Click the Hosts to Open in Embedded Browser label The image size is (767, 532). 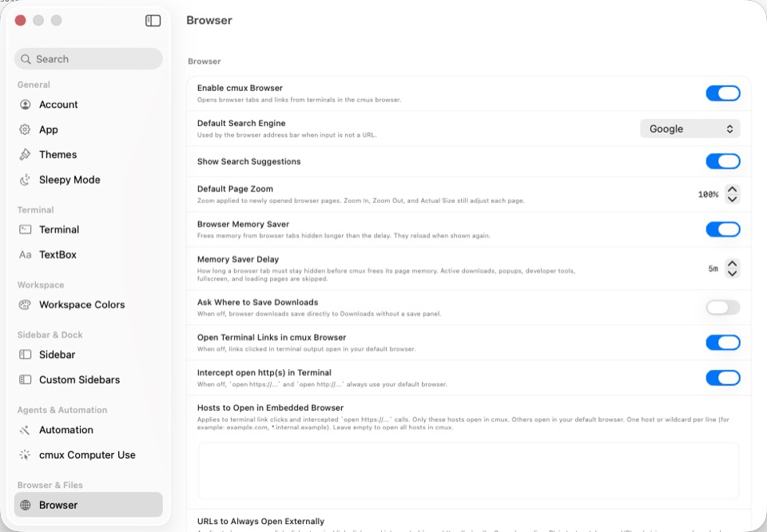[270, 408]
